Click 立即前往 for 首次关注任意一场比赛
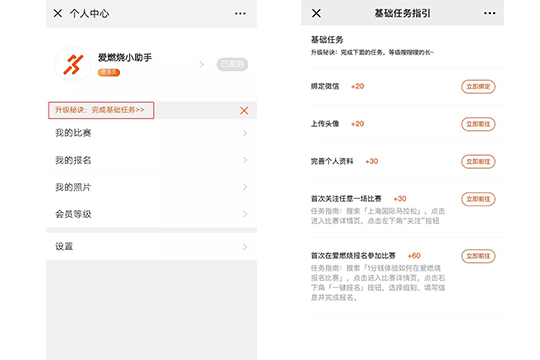This screenshot has width=540, height=360. pos(478,199)
